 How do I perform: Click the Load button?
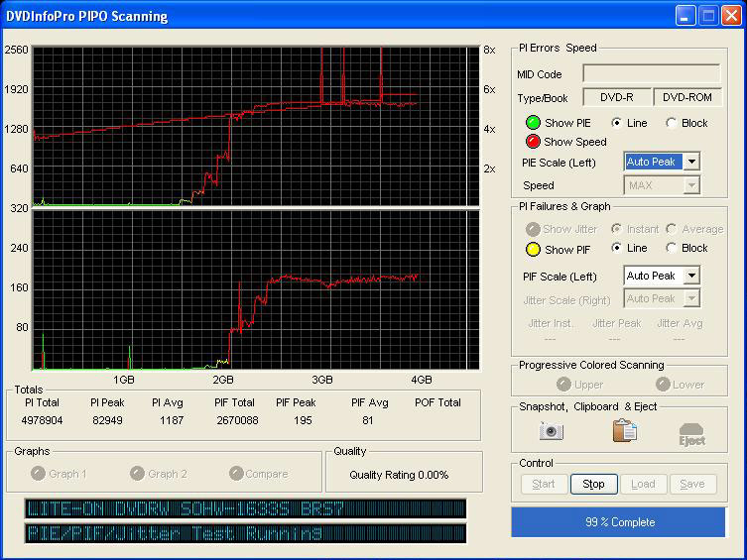pyautogui.click(x=643, y=484)
